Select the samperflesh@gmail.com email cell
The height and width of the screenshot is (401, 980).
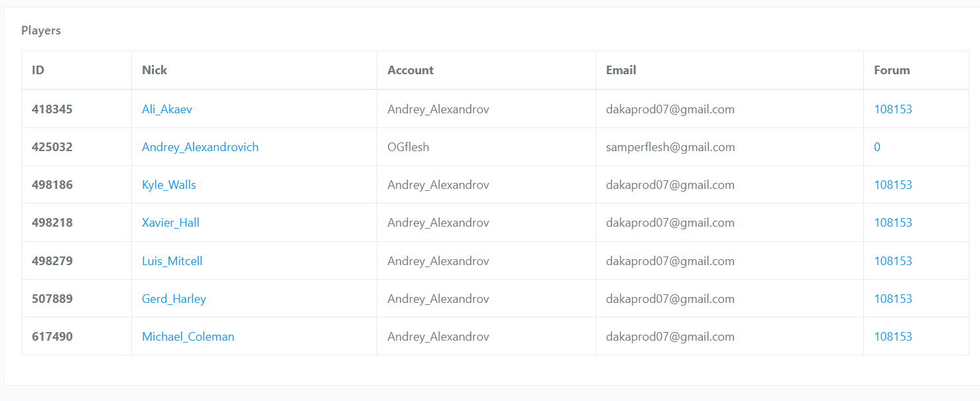(x=670, y=147)
